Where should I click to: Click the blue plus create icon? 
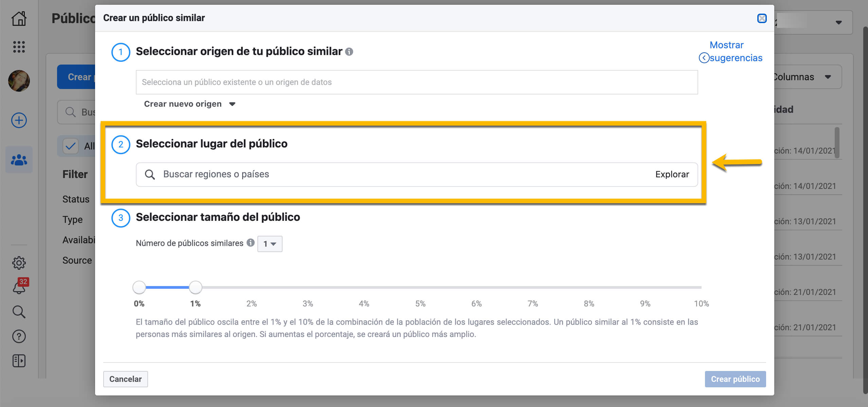pyautogui.click(x=19, y=120)
